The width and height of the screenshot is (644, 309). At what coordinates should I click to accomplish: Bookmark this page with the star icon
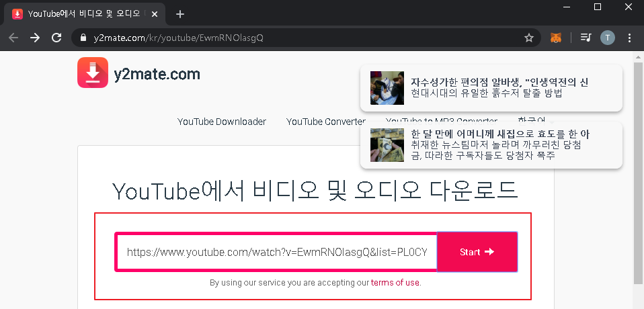click(x=529, y=38)
